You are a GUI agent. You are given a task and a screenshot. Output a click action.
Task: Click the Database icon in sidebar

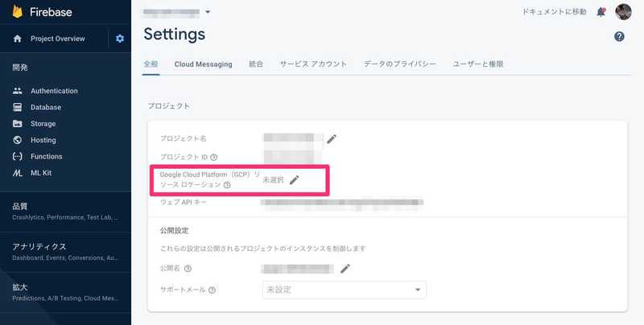17,107
